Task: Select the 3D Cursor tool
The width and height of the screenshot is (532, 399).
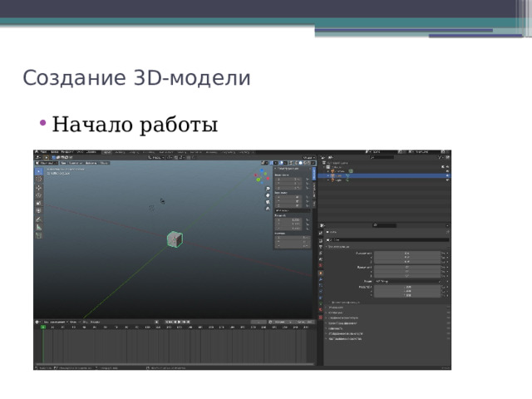Action: point(38,179)
